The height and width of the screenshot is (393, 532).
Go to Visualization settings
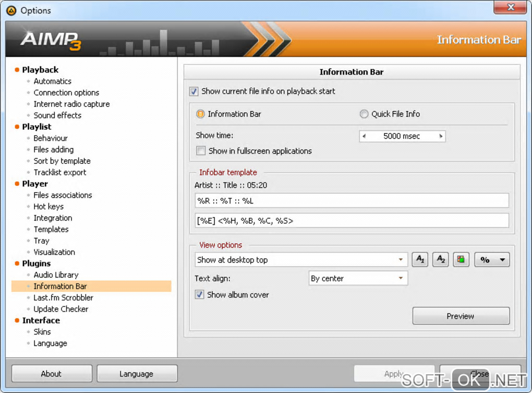54,252
